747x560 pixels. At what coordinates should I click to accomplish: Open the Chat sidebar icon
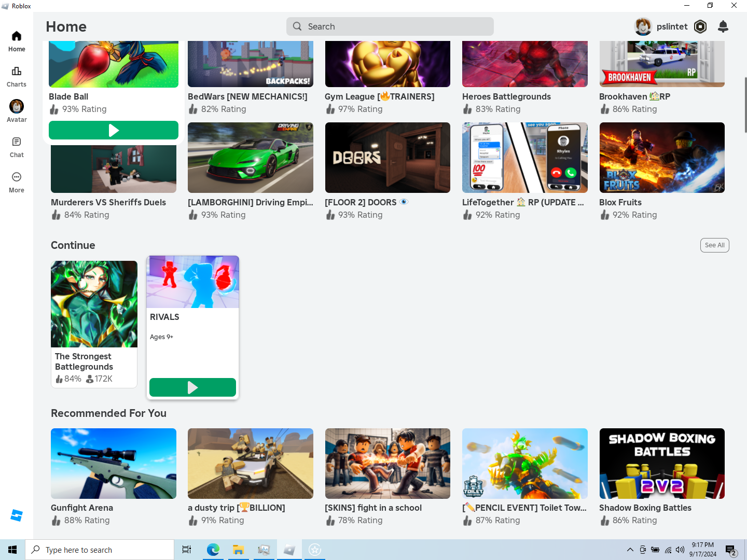point(17,147)
